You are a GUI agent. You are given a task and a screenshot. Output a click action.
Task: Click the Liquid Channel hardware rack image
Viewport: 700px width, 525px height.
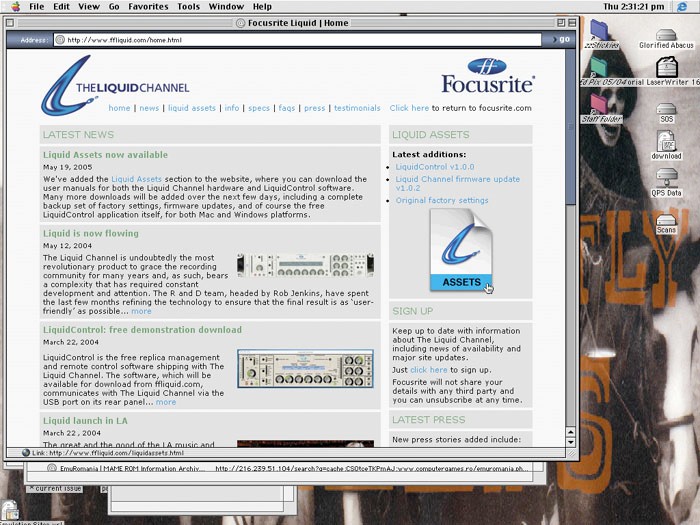305,265
